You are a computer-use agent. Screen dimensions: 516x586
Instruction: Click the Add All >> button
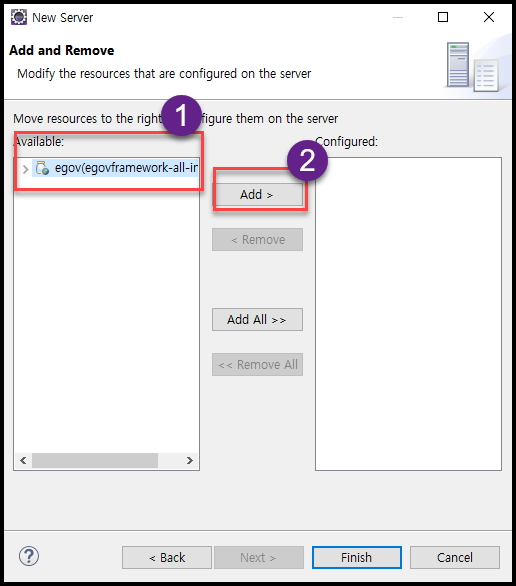click(x=257, y=320)
